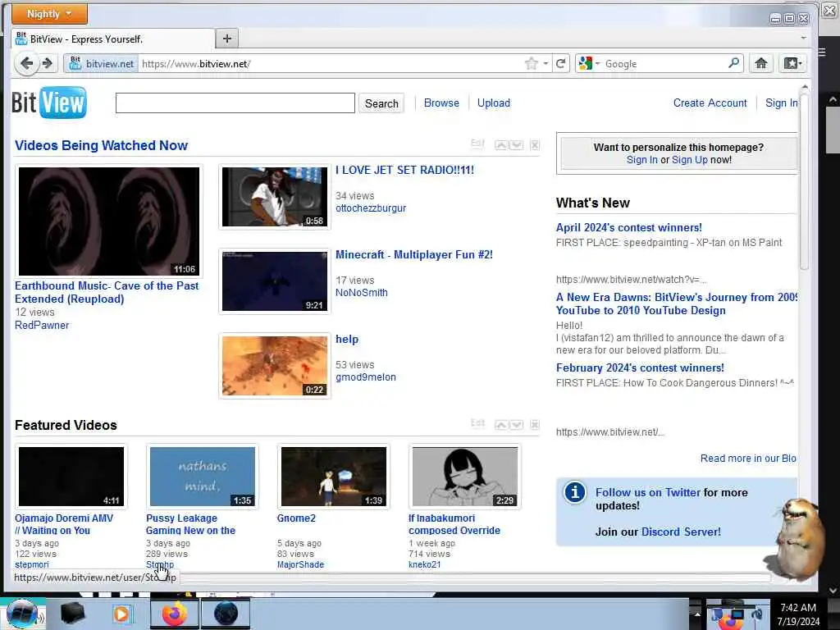Close the Videos Being Watched Now section

point(535,145)
